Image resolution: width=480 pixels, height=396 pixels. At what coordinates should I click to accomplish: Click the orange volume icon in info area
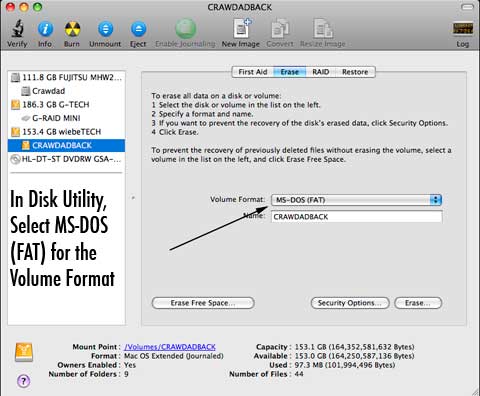(24, 352)
